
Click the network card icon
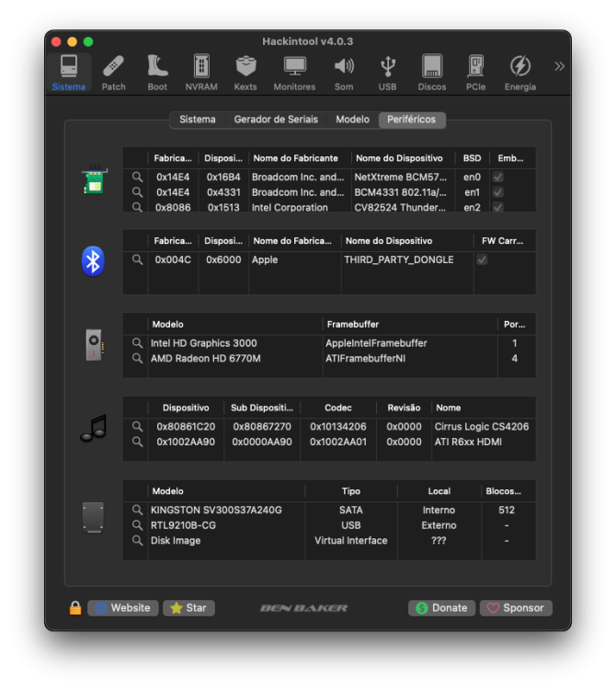(94, 179)
